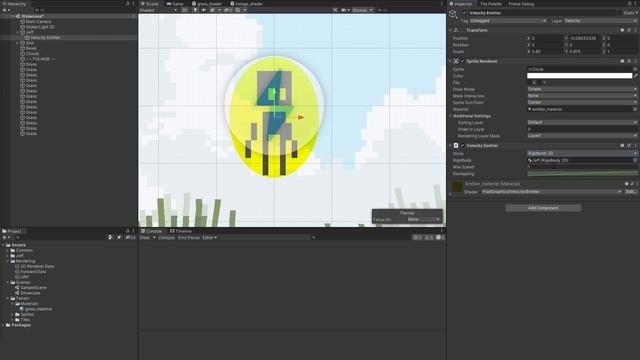Open Transform component presets icon
640x360 pixels.
[629, 30]
